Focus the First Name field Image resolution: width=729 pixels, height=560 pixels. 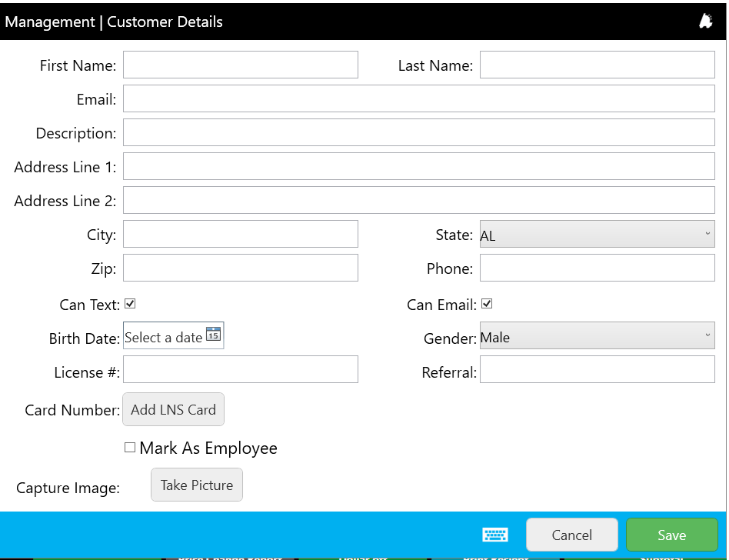point(240,65)
